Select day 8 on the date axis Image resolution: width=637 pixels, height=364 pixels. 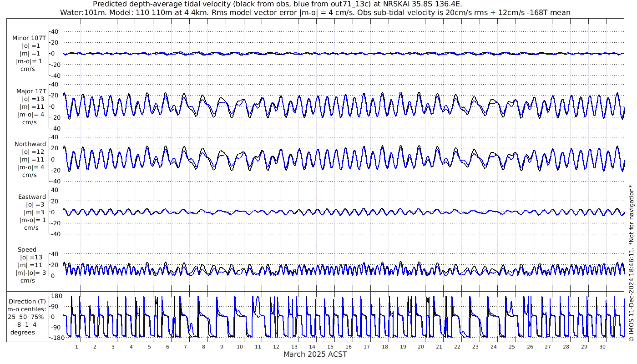[x=203, y=347]
